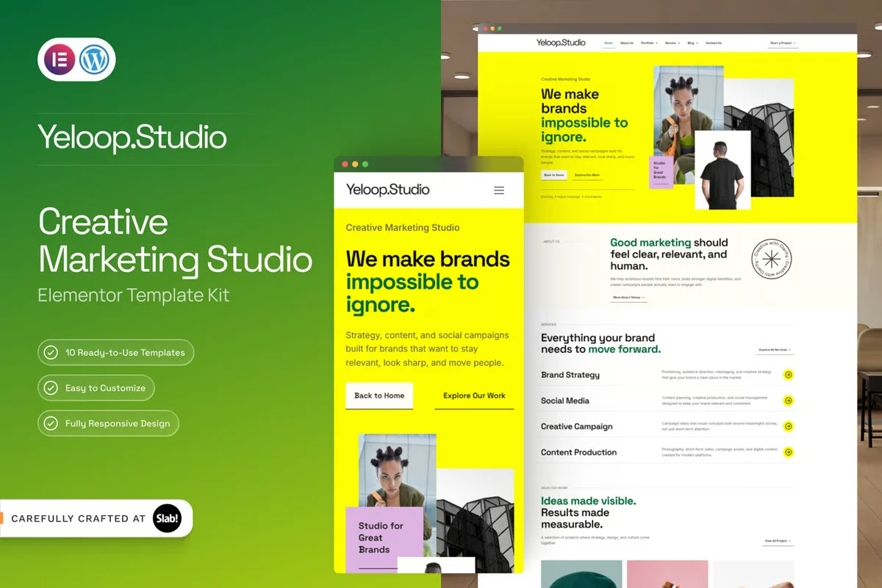This screenshot has width=882, height=588.
Task: Open the More About Yeloop link
Action: click(628, 298)
